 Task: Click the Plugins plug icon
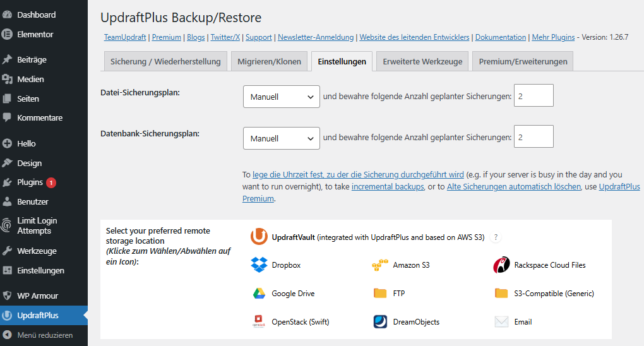[x=7, y=182]
